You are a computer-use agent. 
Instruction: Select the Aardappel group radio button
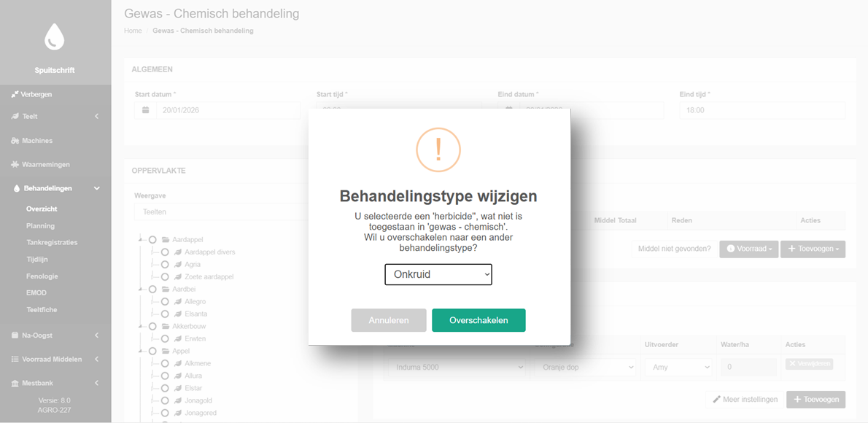pyautogui.click(x=152, y=240)
